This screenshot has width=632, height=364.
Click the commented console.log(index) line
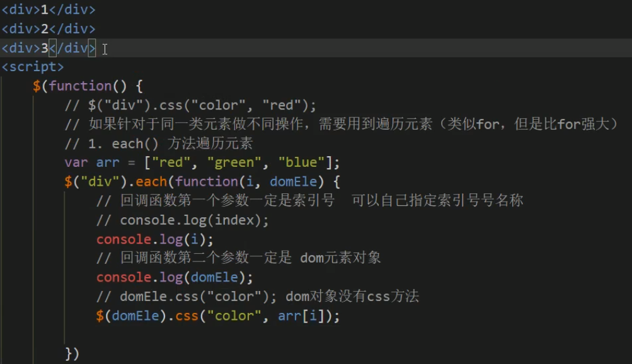(x=183, y=220)
